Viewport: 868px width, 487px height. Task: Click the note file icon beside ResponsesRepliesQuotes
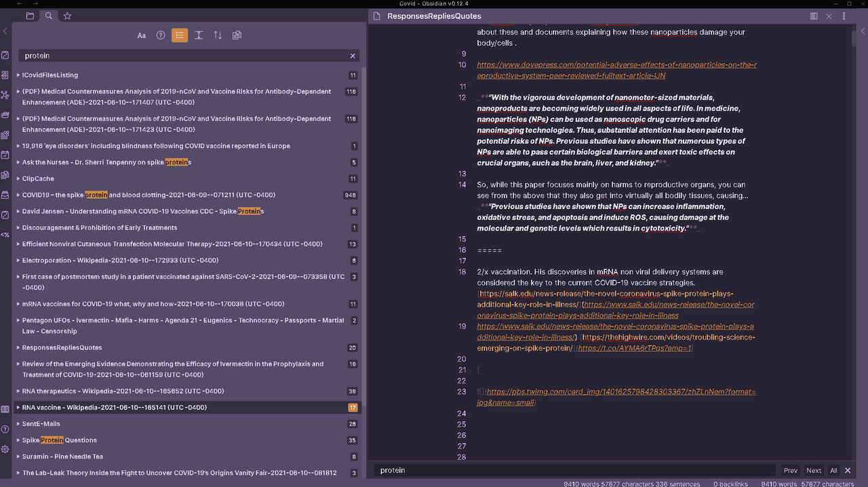377,16
